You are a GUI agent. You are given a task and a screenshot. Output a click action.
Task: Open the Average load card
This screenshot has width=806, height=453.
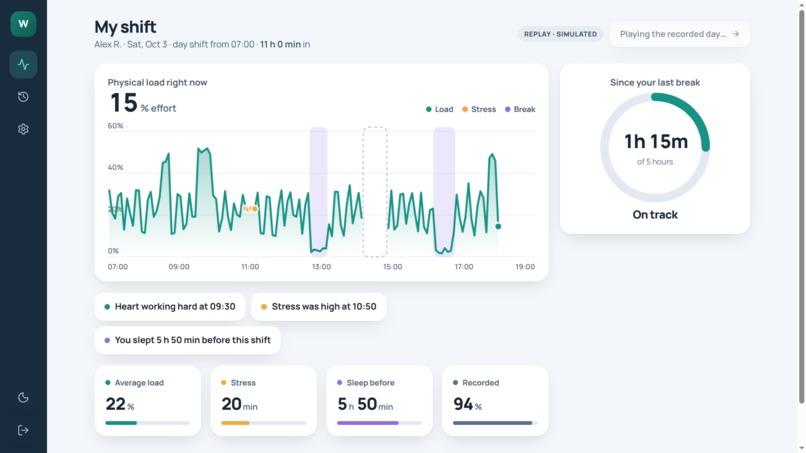click(x=148, y=401)
